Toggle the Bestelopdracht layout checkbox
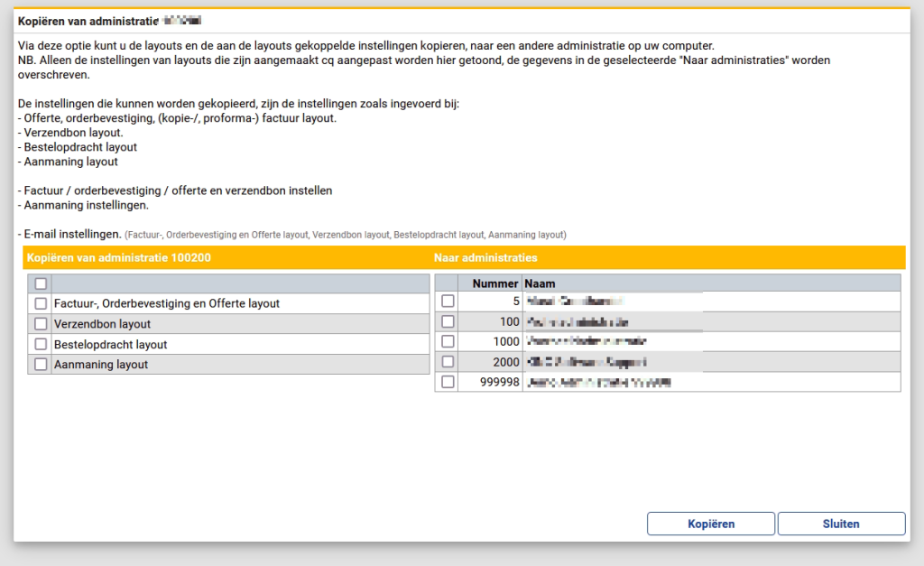The height and width of the screenshot is (566, 924). click(40, 345)
